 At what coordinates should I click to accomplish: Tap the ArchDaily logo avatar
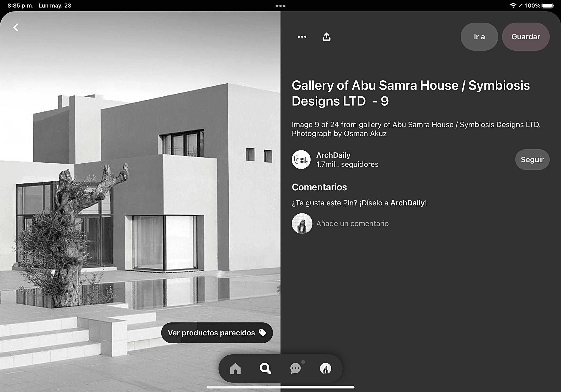301,160
